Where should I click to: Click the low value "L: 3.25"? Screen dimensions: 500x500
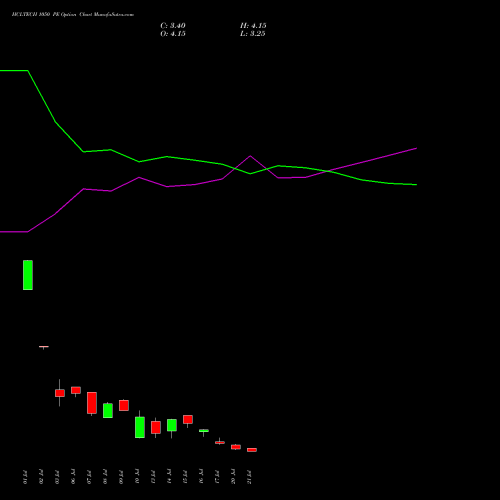point(253,34)
